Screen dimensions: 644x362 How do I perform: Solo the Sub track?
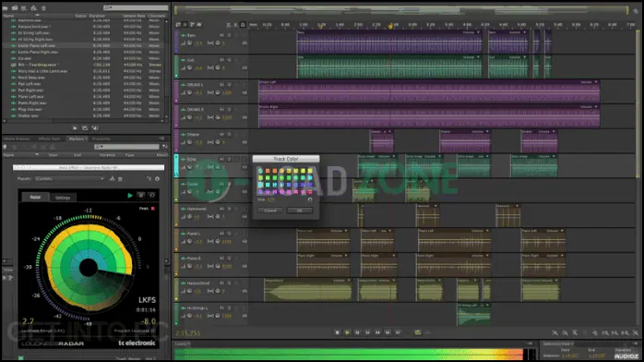pos(229,60)
